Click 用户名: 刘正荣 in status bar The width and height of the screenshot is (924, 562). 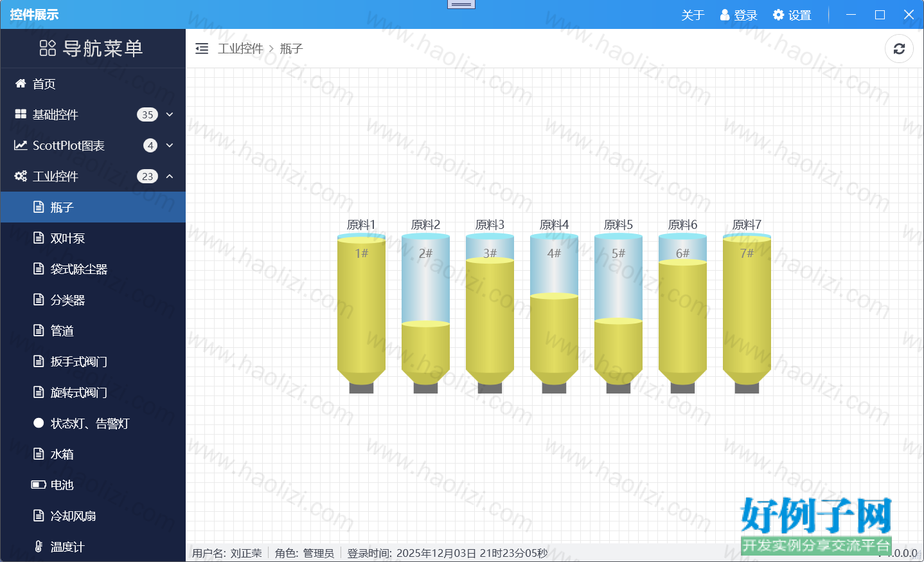pos(227,553)
